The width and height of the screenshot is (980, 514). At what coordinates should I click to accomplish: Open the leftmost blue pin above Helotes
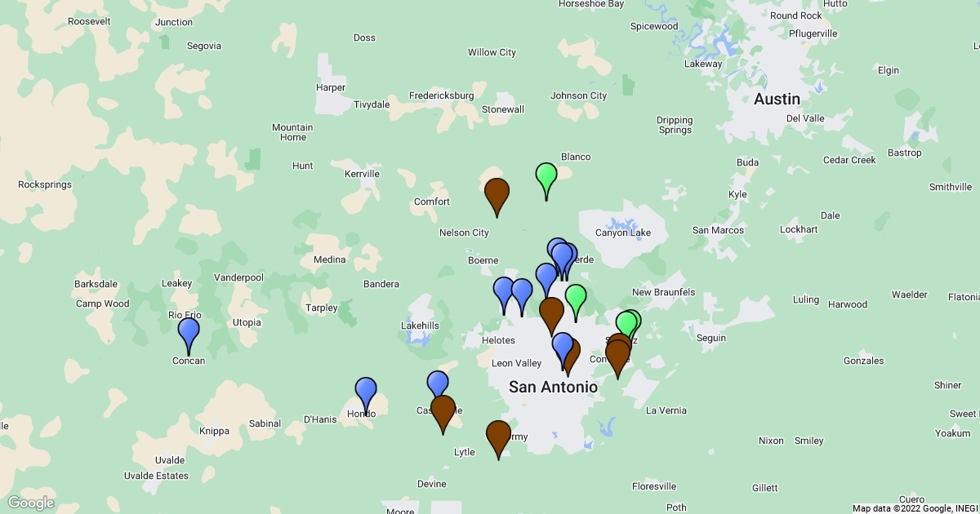click(x=504, y=291)
